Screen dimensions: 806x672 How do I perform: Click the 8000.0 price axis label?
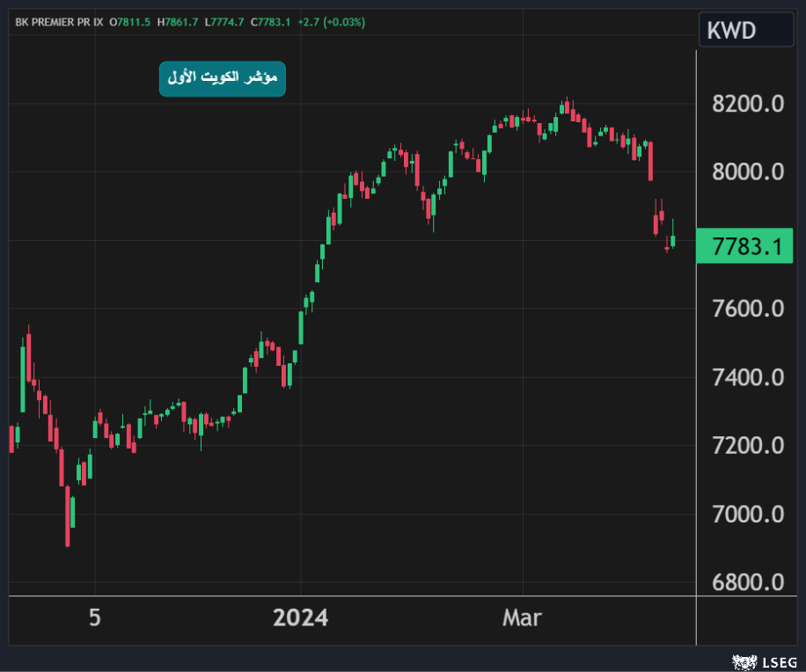click(x=747, y=172)
